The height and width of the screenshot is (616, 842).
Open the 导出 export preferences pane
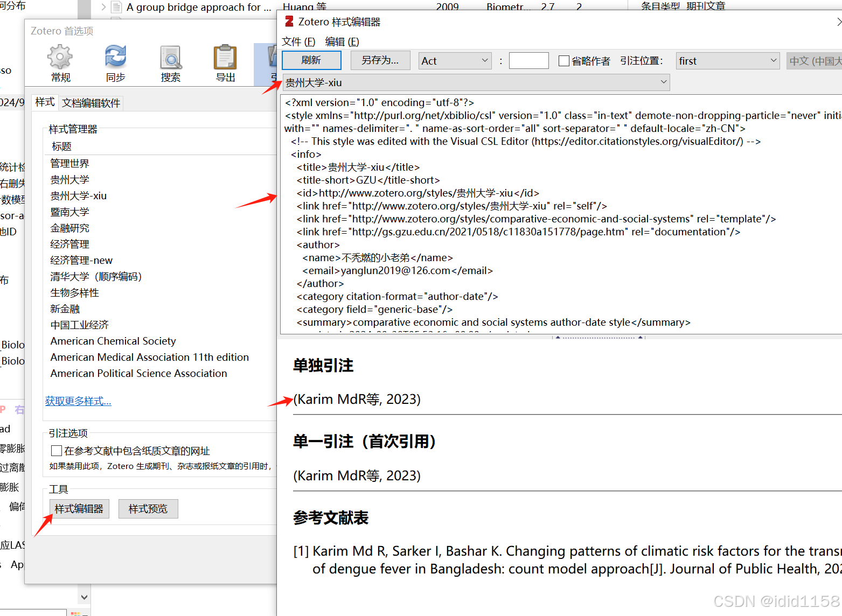point(225,64)
